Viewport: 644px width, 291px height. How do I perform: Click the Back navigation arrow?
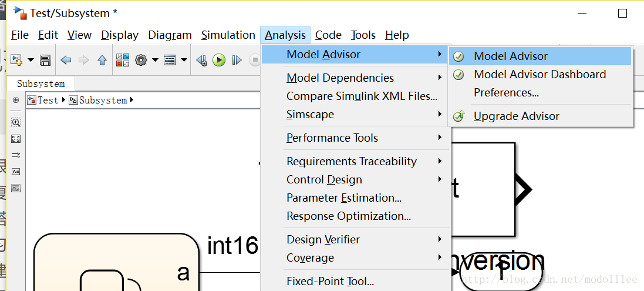click(x=66, y=61)
